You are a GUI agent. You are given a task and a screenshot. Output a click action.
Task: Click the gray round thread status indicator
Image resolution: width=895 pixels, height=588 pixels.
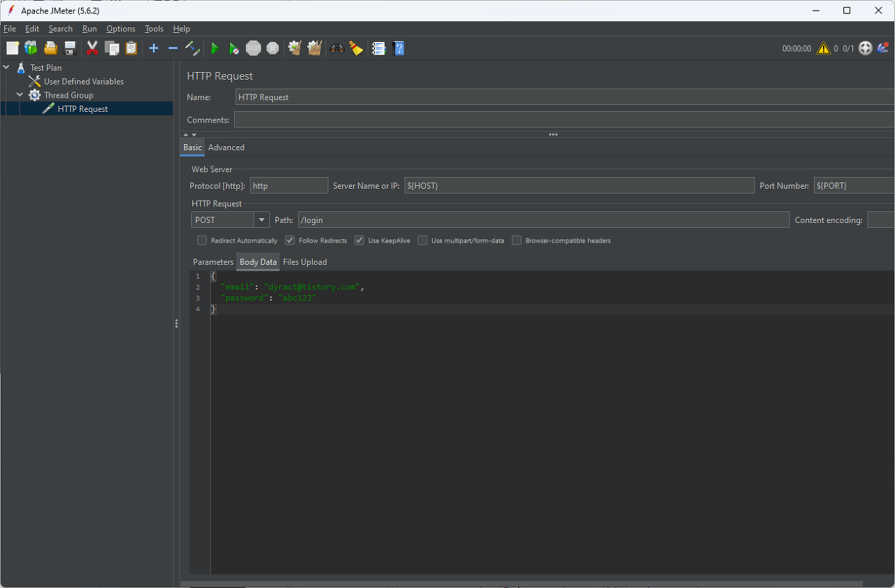[x=866, y=48]
